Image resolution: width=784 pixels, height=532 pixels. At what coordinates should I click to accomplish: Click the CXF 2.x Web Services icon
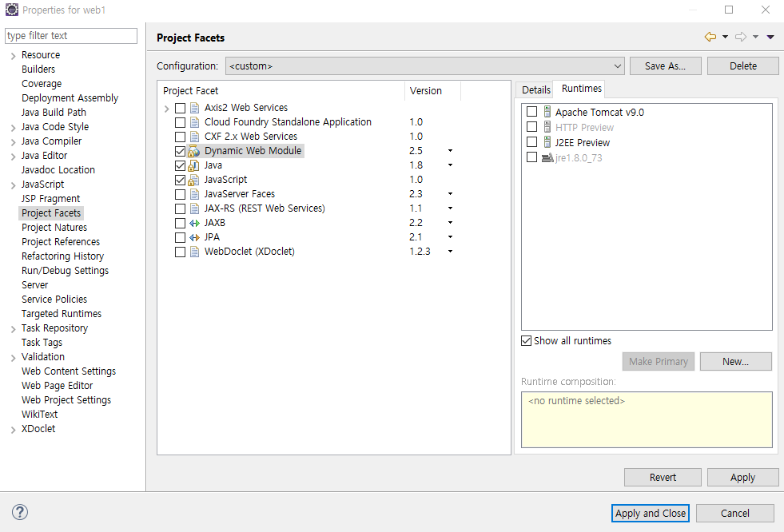pyautogui.click(x=194, y=137)
